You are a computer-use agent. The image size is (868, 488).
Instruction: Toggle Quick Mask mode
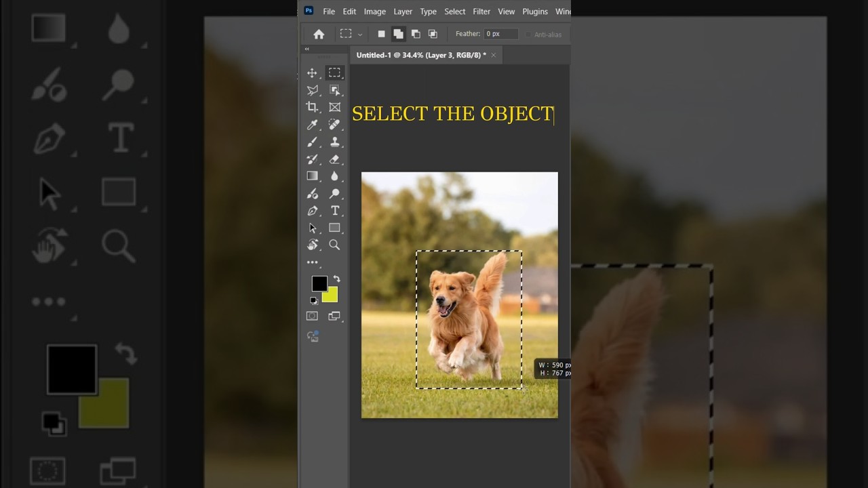[x=312, y=316]
